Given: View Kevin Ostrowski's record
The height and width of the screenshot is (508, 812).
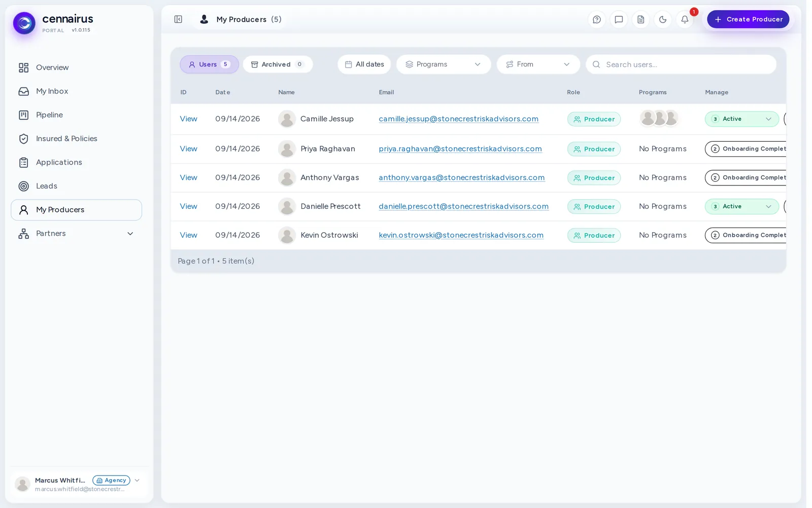Looking at the screenshot, I should 188,235.
